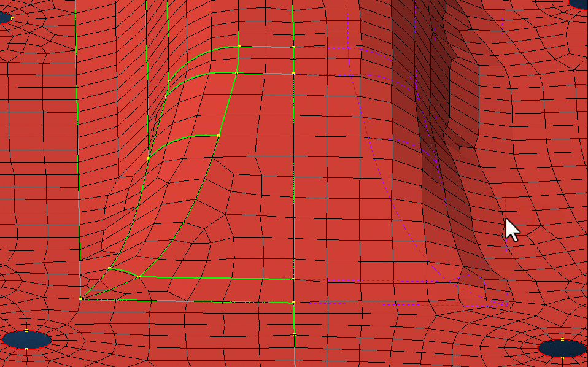Click the blue hole in the bottom-right corner
This screenshot has height=367, width=588.
562,348
